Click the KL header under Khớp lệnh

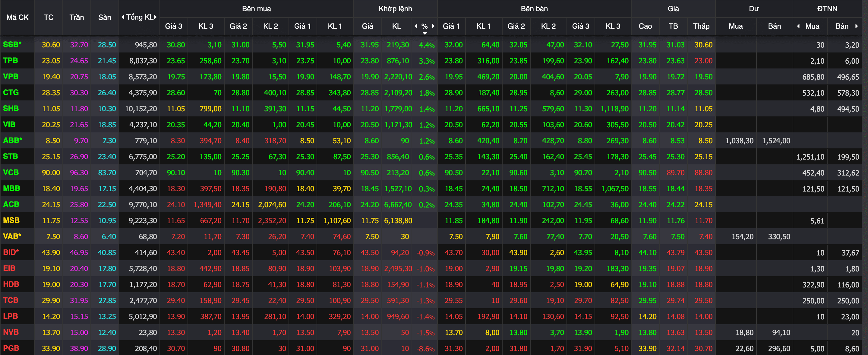[396, 26]
